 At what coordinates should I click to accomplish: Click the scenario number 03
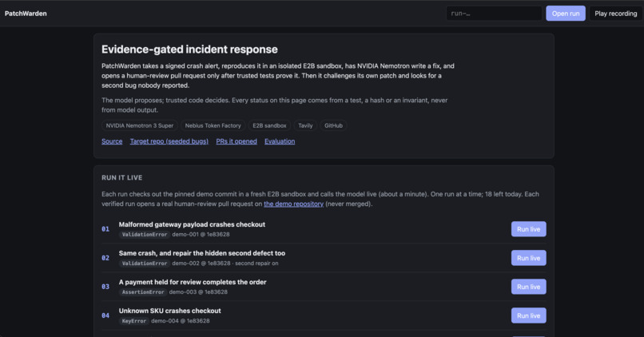105,287
